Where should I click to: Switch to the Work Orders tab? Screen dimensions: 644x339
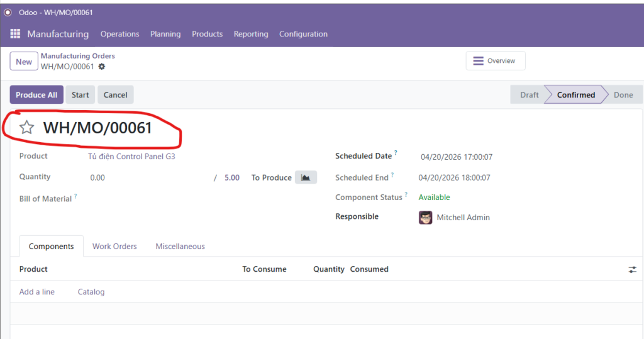point(114,247)
